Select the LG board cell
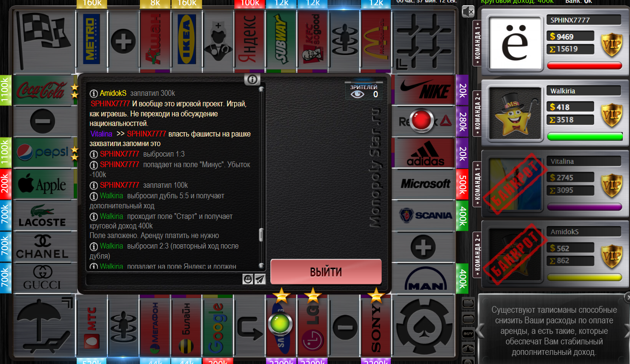The width and height of the screenshot is (630, 364). tap(313, 327)
